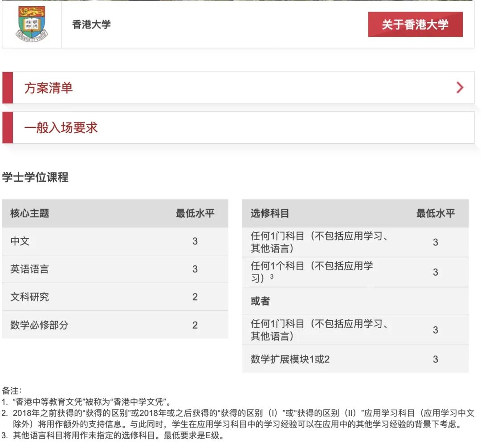Click the 备注 notes heading

(12, 391)
